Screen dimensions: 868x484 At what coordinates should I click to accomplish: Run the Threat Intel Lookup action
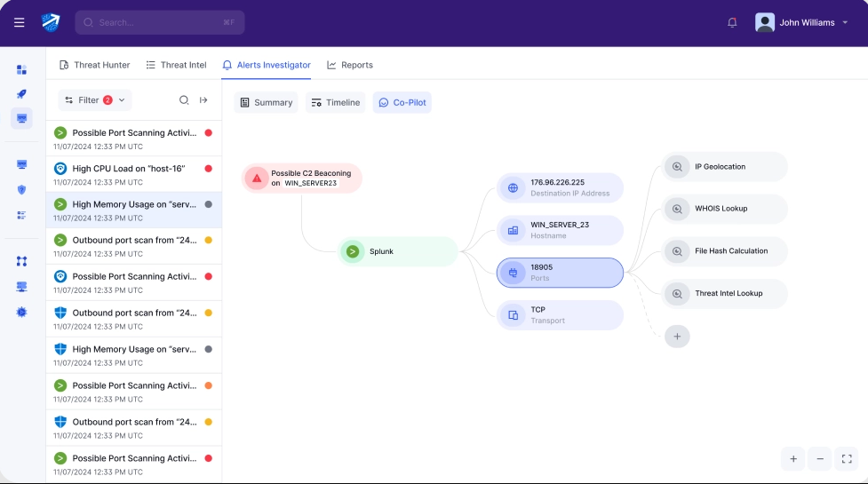tap(725, 294)
